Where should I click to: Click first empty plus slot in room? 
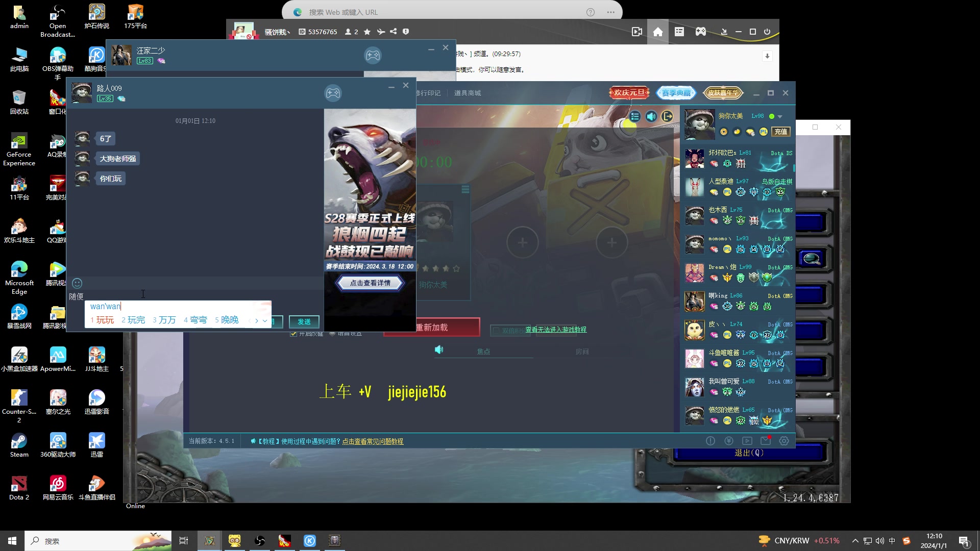(523, 242)
